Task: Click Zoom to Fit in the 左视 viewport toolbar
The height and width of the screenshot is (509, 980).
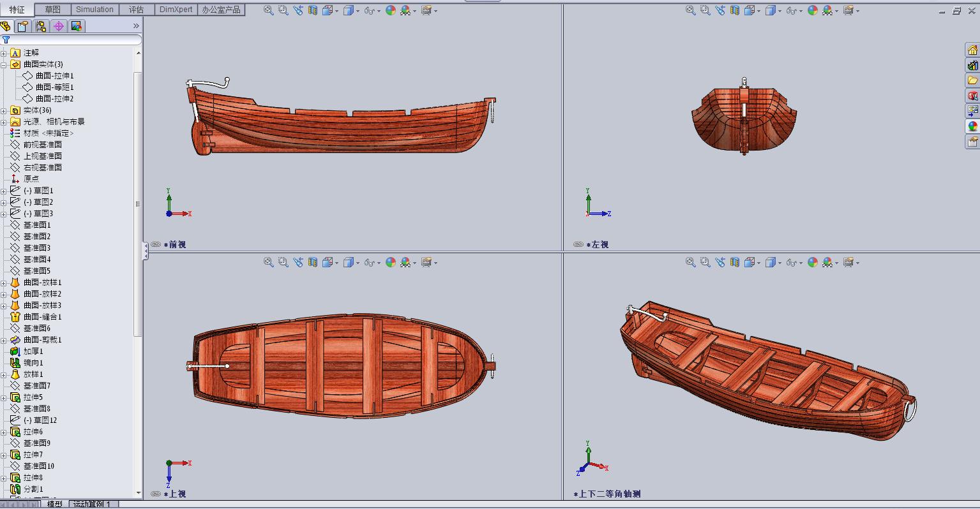Action: 691,10
